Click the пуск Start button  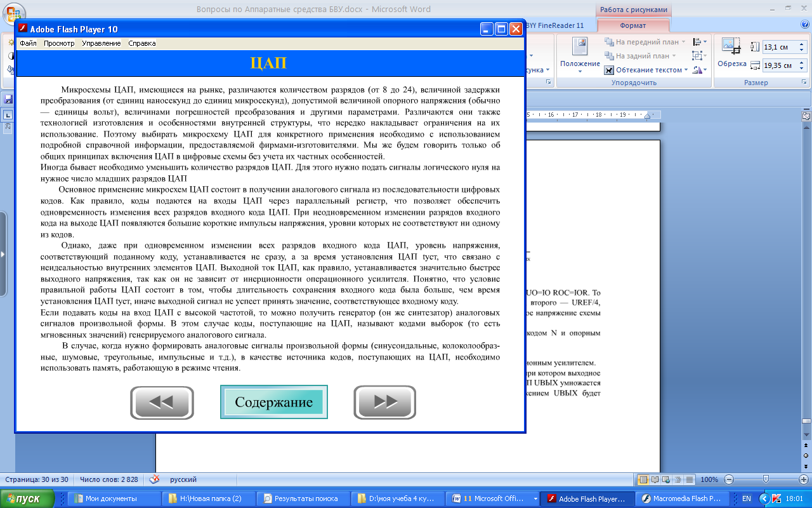pyautogui.click(x=27, y=498)
